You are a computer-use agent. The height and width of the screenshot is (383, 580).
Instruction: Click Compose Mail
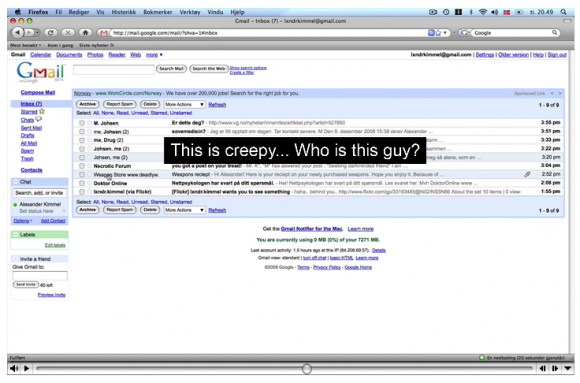[38, 92]
